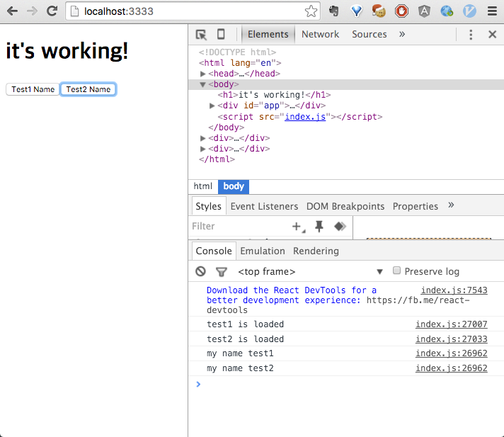The height and width of the screenshot is (437, 504).
Task: Open the top frame context dropdown
Action: coord(310,272)
